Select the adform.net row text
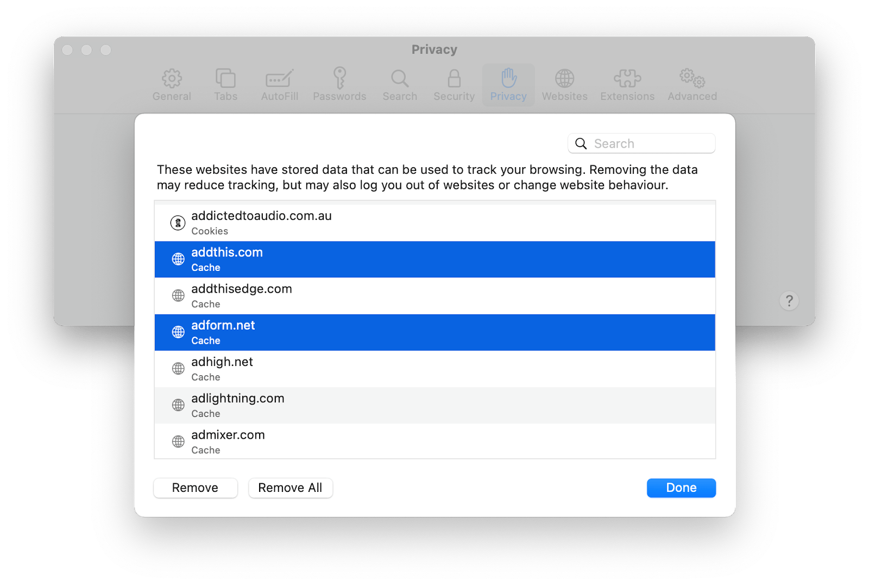The height and width of the screenshot is (588, 869). coord(223,325)
